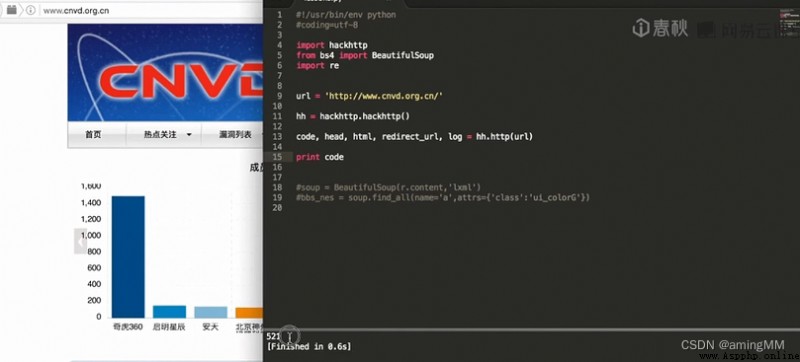Expand the 热点关注 dropdown arrow
This screenshot has width=800, height=362.
tap(189, 135)
